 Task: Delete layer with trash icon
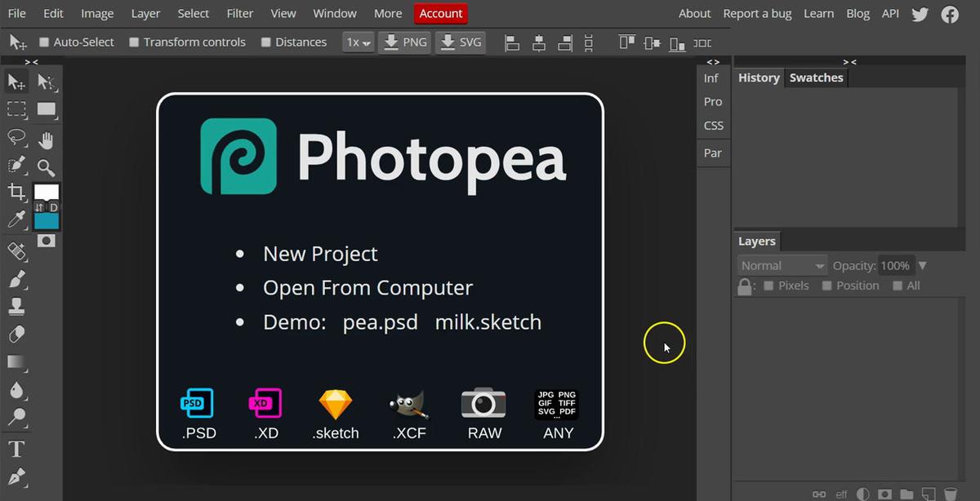point(950,494)
